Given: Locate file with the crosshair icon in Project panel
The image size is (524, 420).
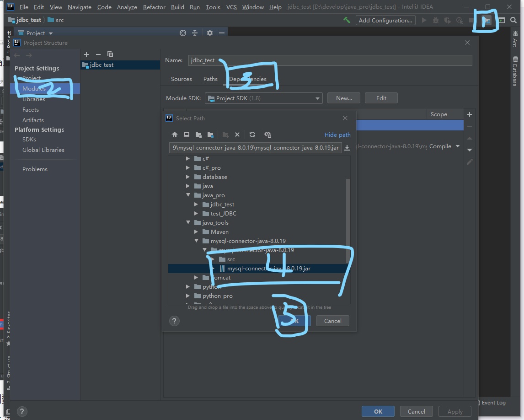Looking at the screenshot, I should pyautogui.click(x=183, y=33).
